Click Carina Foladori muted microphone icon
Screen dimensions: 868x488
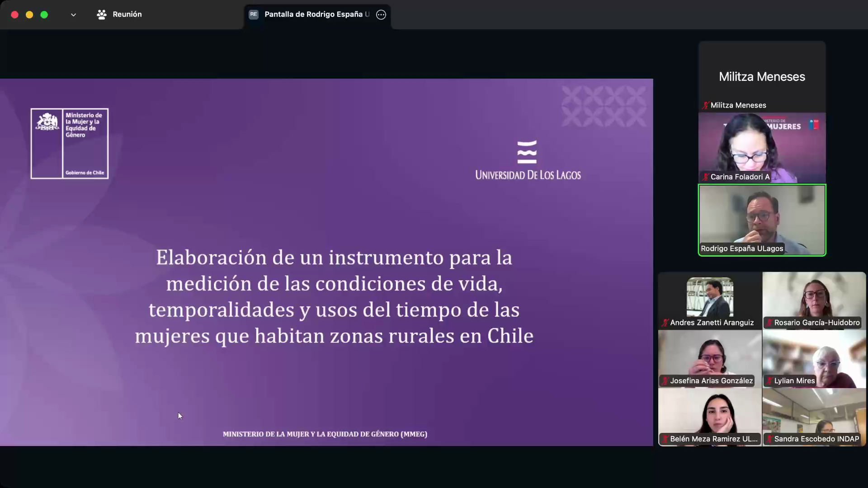[x=705, y=177]
